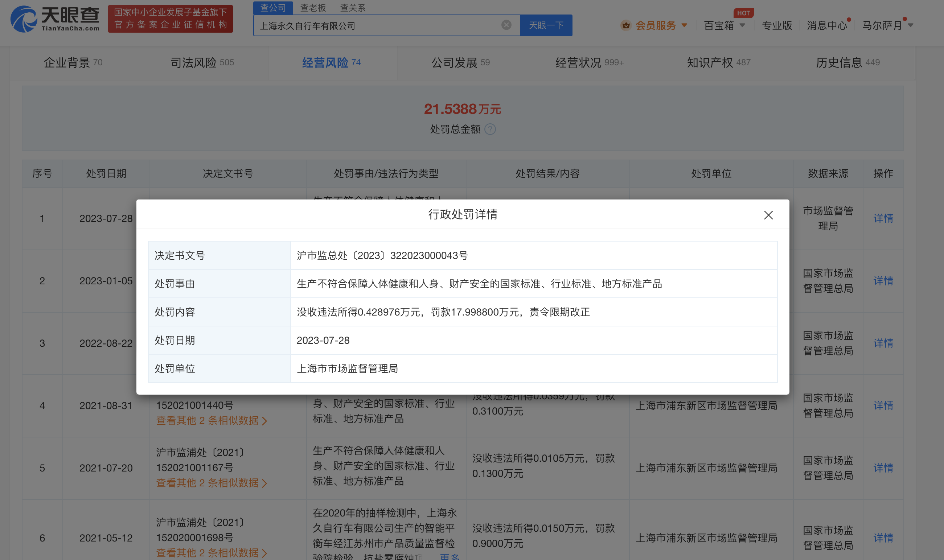
Task: Expand 查看其他 2 条相似数据 under 152020001698号
Action: point(212,553)
